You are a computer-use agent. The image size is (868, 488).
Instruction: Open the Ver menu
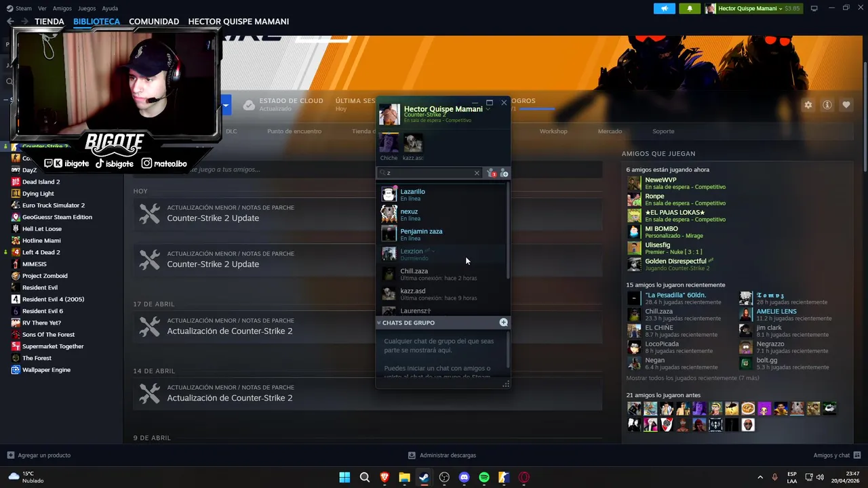click(42, 8)
